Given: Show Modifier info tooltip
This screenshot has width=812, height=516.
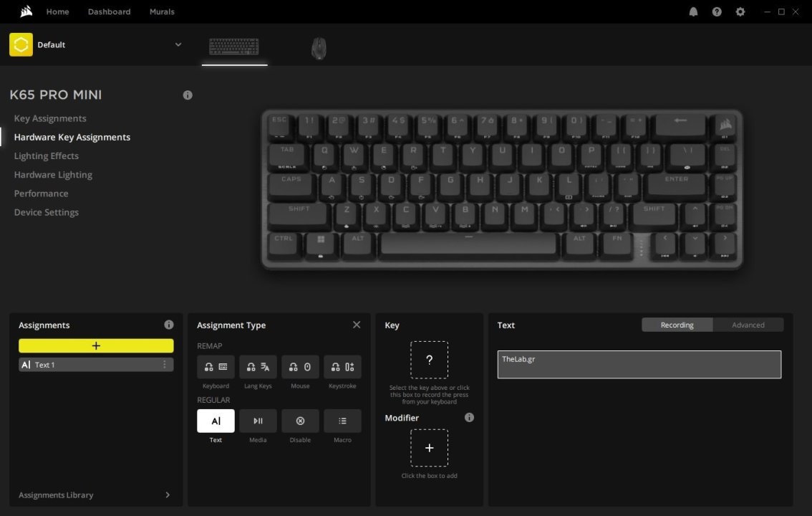Looking at the screenshot, I should [x=469, y=417].
